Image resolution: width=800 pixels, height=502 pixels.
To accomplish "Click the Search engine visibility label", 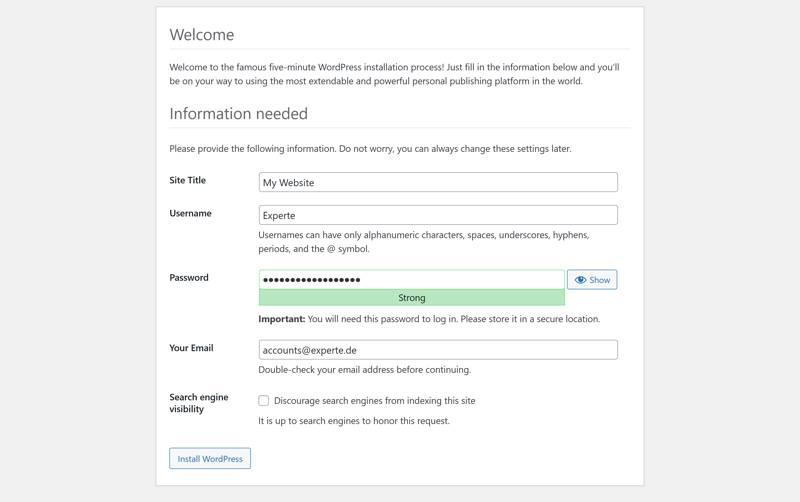I will pyautogui.click(x=199, y=403).
